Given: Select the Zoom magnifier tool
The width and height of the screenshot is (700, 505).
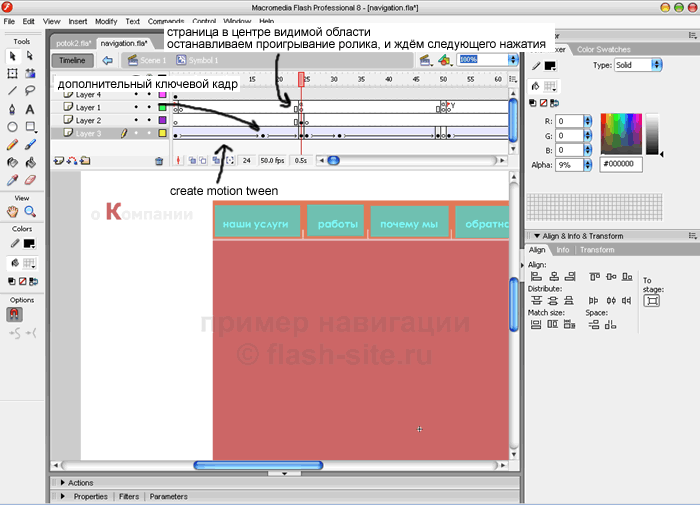Looking at the screenshot, I should point(30,212).
